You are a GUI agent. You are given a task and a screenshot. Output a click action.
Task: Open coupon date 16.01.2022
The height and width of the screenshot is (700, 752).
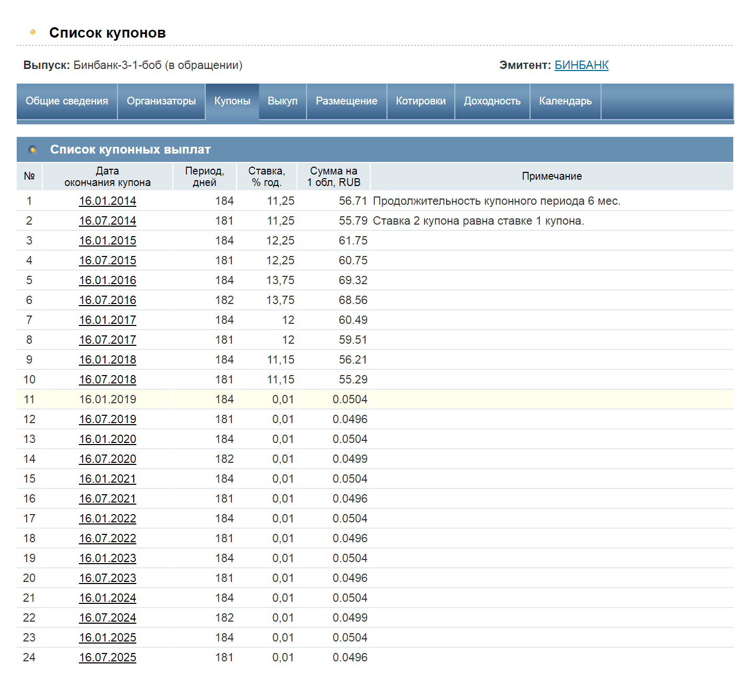[x=108, y=519]
